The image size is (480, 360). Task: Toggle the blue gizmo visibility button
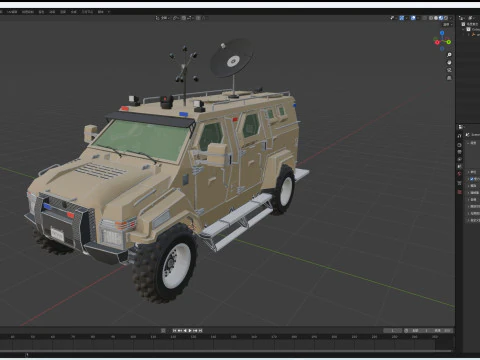click(402, 18)
